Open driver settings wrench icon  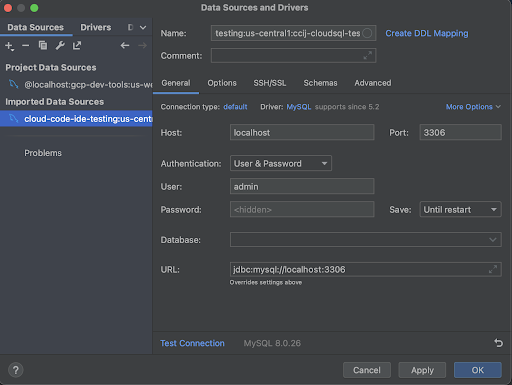click(60, 45)
